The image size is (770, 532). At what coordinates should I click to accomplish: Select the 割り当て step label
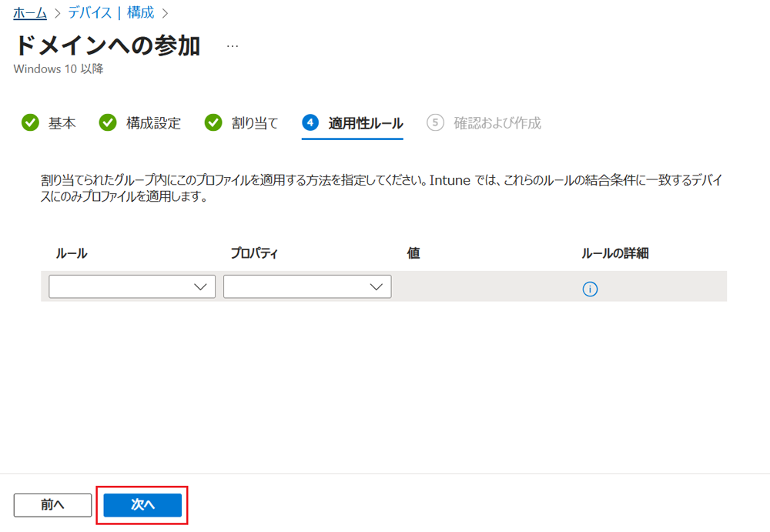(x=255, y=123)
